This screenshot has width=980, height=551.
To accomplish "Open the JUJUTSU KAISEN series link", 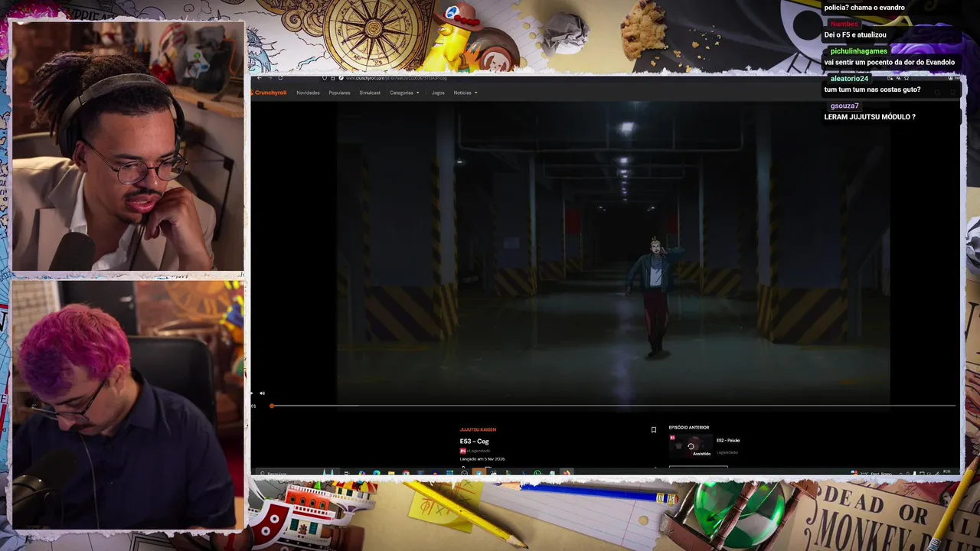I will pos(478,430).
